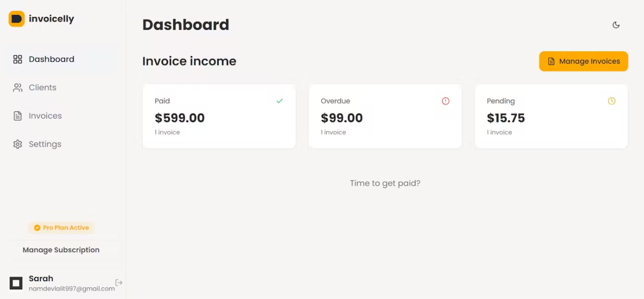Click the green checkmark on Paid card
Viewport: 644px width, 299px height.
click(279, 101)
